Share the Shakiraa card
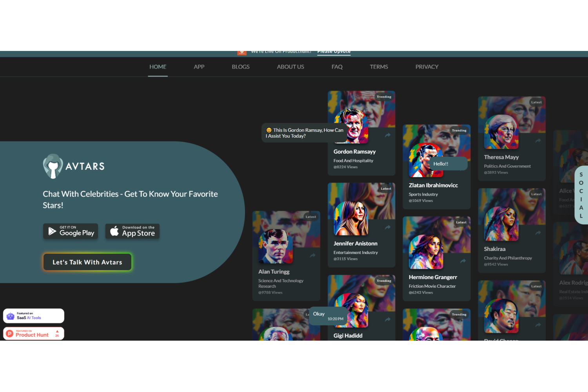This screenshot has height=392, width=588. pos(538,233)
